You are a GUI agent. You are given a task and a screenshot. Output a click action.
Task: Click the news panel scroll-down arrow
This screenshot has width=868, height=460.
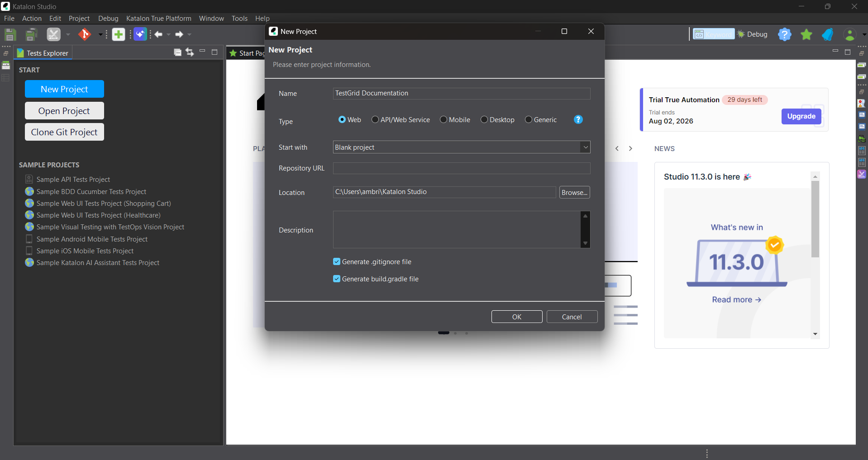[x=815, y=334]
